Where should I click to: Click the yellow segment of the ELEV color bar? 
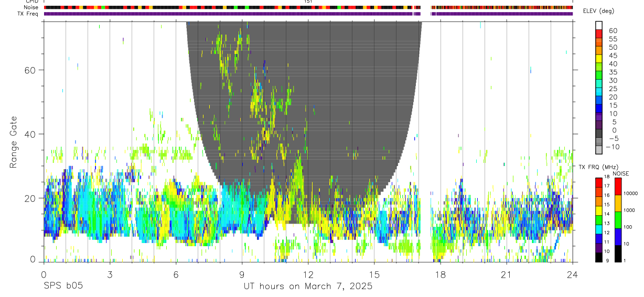599,59
